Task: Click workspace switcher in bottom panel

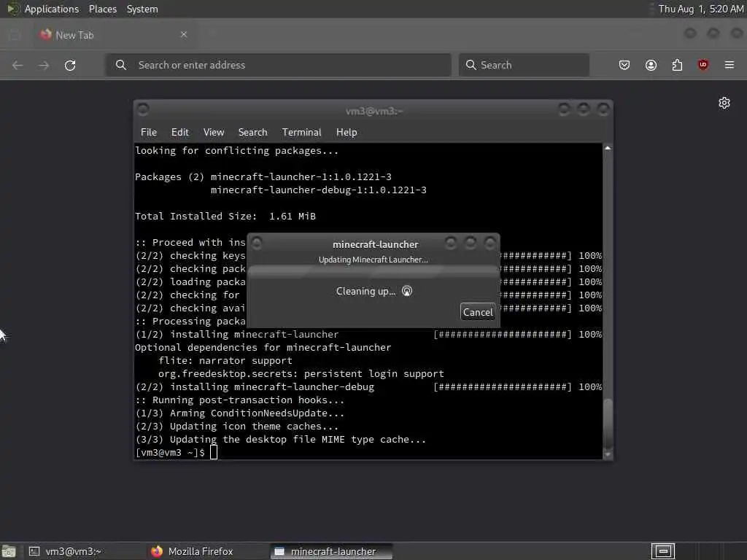Action: 663,551
